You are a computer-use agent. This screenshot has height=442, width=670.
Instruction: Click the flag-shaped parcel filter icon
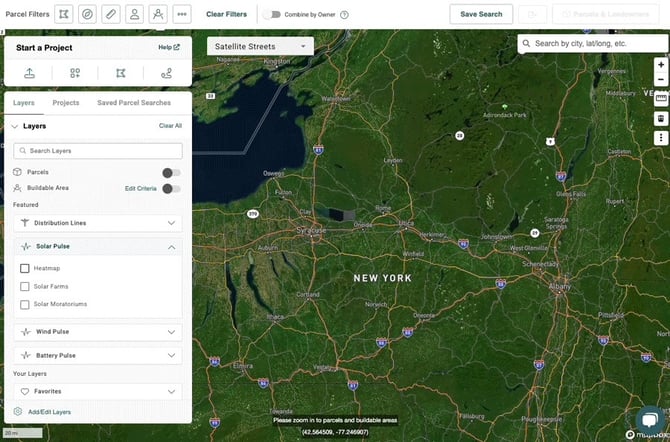click(x=64, y=14)
